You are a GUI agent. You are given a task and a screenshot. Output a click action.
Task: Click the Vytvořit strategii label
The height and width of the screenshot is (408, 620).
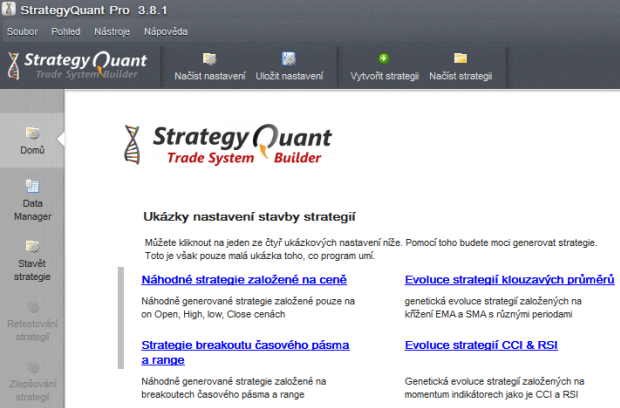[x=384, y=76]
